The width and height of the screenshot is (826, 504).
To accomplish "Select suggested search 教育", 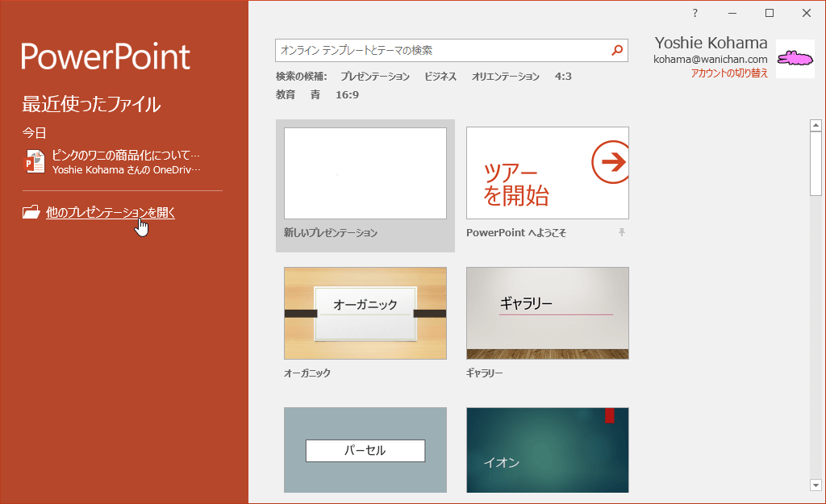I will click(x=286, y=95).
